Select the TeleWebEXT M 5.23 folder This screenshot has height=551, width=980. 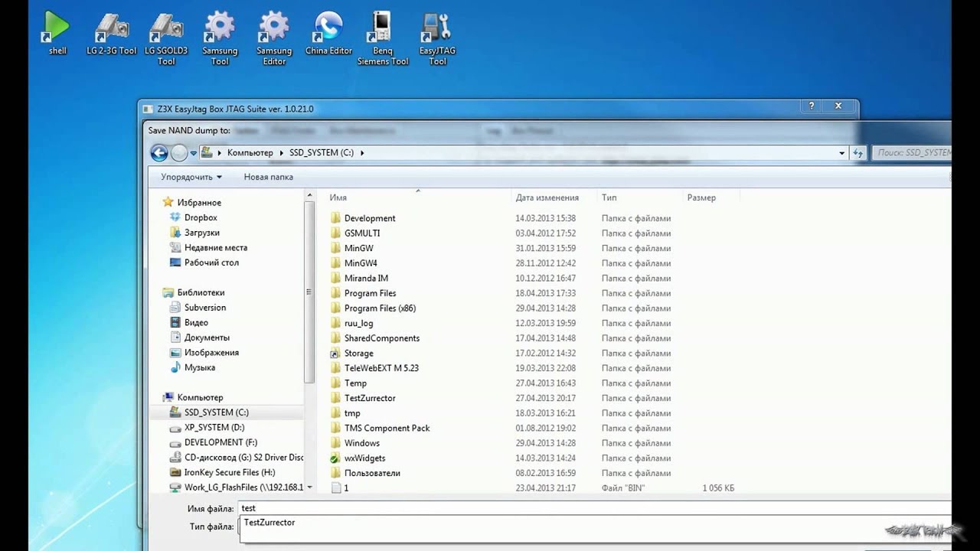(x=381, y=368)
